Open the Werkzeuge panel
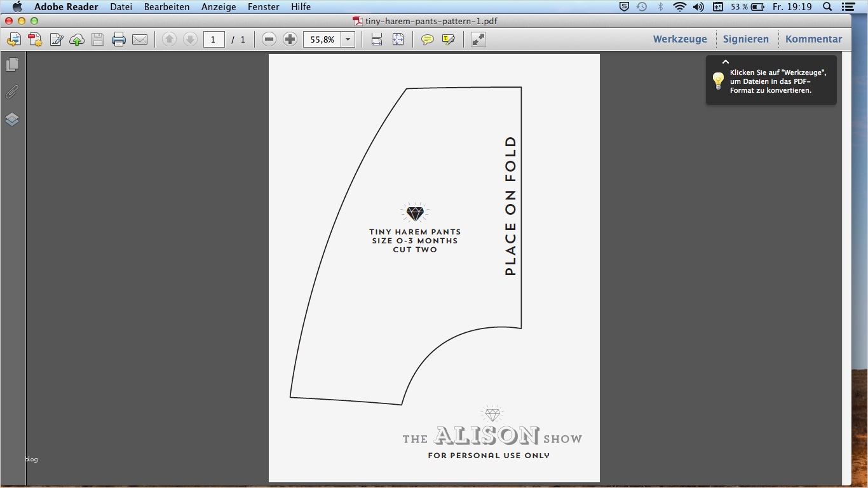This screenshot has height=488, width=868. [680, 39]
